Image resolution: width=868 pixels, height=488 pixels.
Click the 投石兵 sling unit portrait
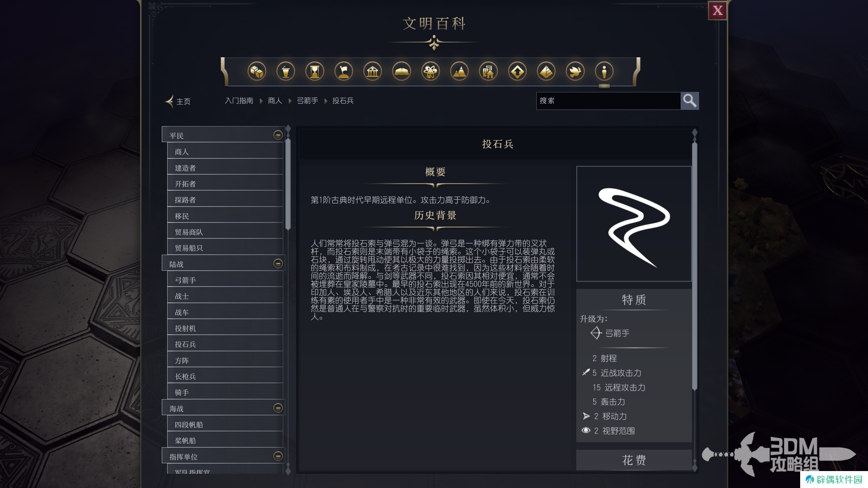click(x=634, y=224)
